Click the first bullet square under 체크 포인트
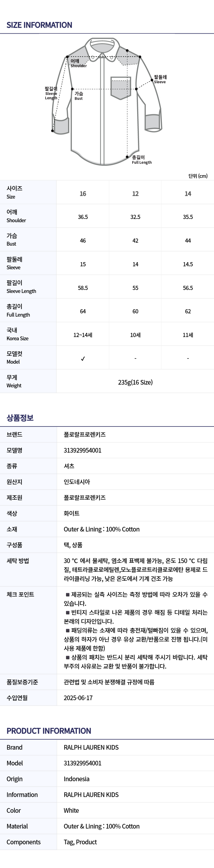 point(68,595)
